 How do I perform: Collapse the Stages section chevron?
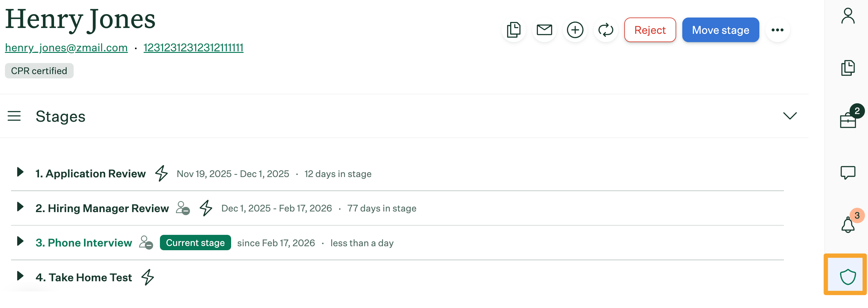click(789, 116)
